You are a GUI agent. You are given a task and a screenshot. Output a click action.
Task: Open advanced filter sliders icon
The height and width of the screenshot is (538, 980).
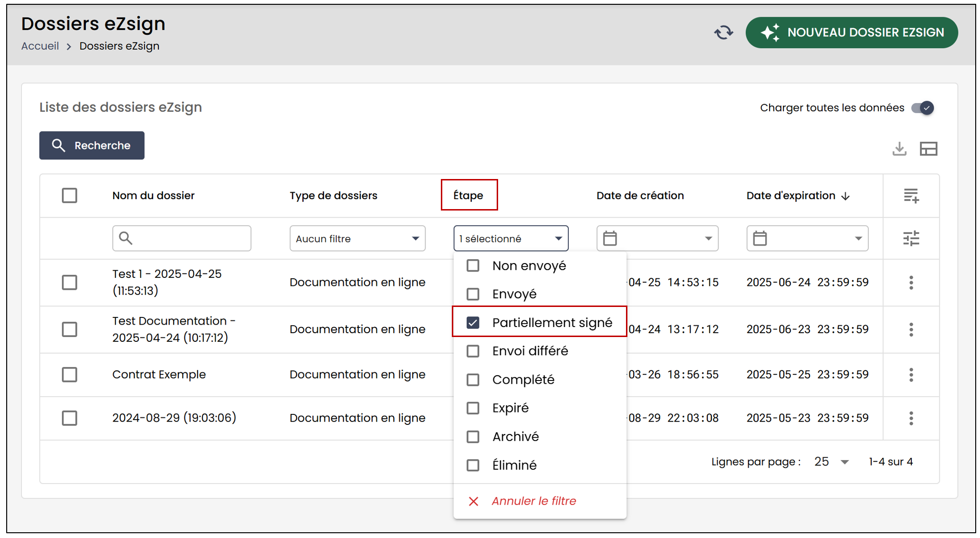click(911, 238)
